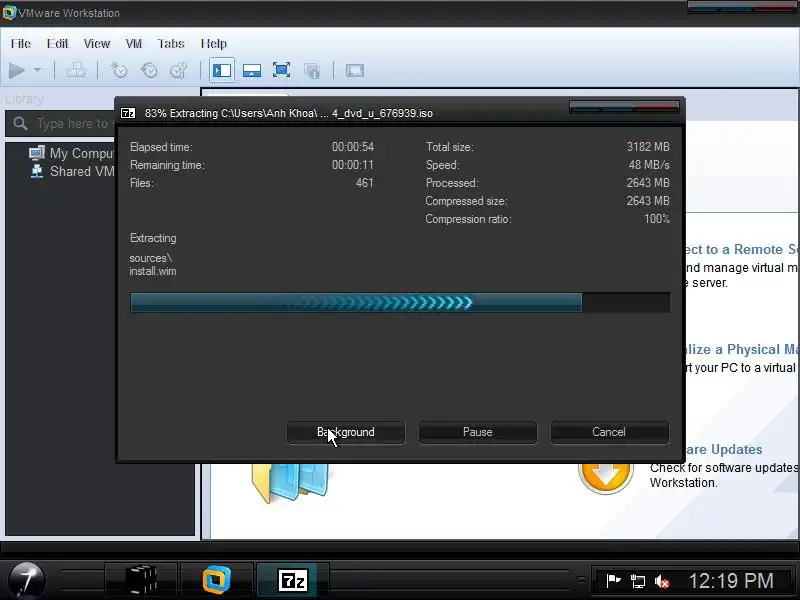
Task: Click the VMware power on play icon
Action: (17, 70)
